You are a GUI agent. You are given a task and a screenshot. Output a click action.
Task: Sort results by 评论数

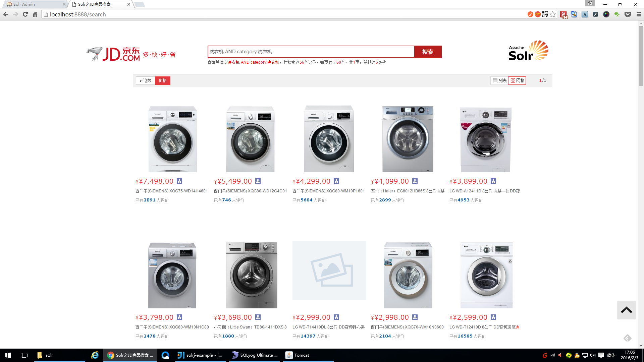[146, 80]
